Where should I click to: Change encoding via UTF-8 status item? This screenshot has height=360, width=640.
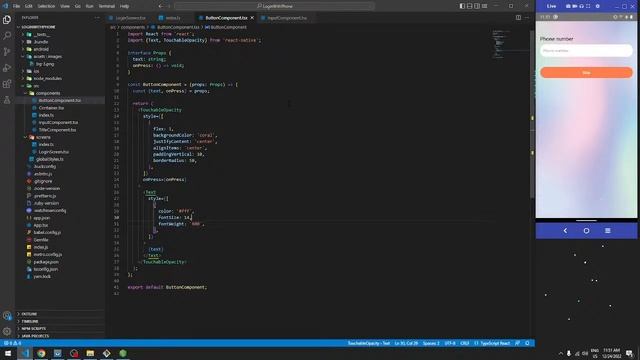tap(450, 343)
